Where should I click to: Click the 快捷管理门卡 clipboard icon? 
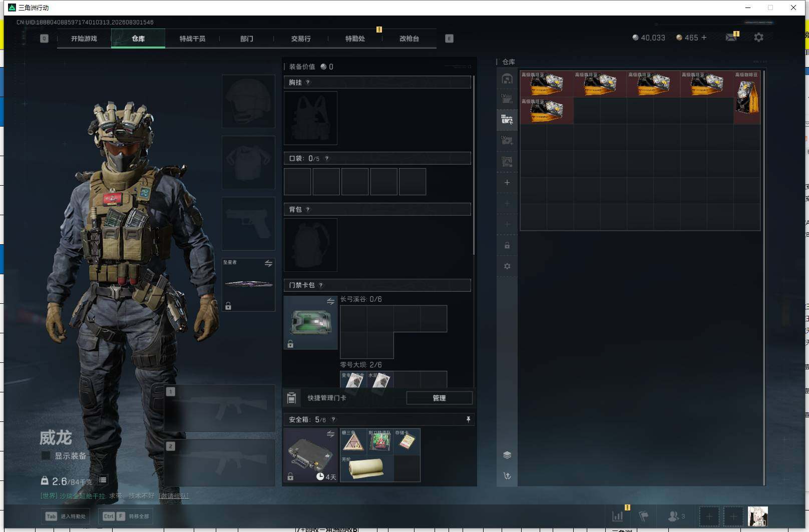(x=291, y=398)
